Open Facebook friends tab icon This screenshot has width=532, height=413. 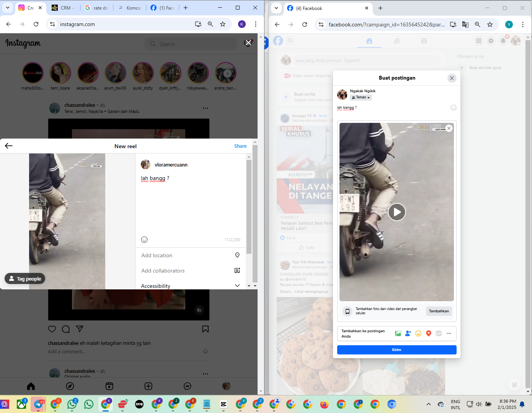[397, 41]
